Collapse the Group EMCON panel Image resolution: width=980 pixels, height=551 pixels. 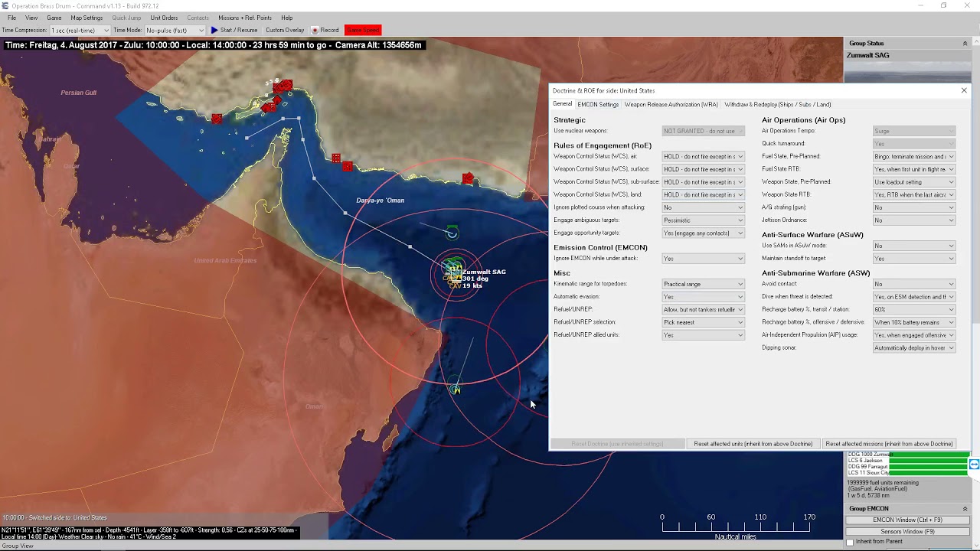click(x=965, y=509)
